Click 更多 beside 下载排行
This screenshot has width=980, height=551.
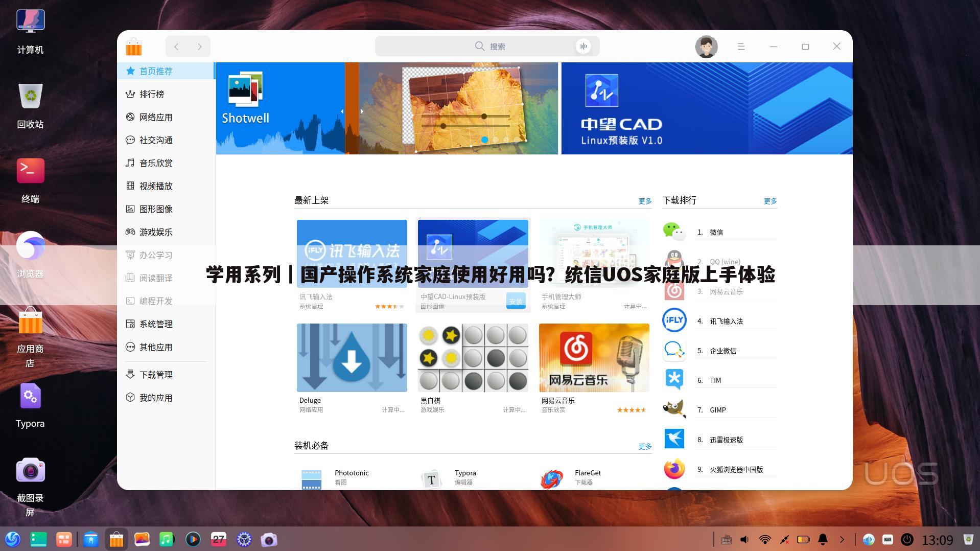pos(770,201)
